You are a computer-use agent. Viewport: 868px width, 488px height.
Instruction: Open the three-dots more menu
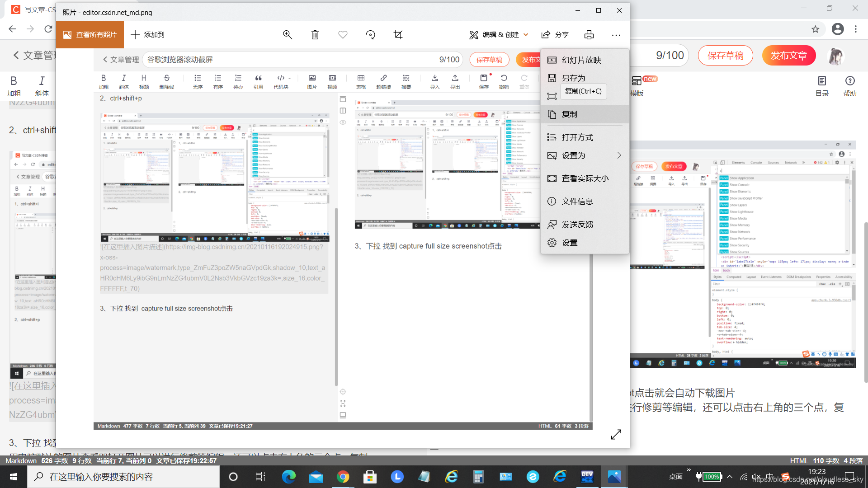[616, 35]
